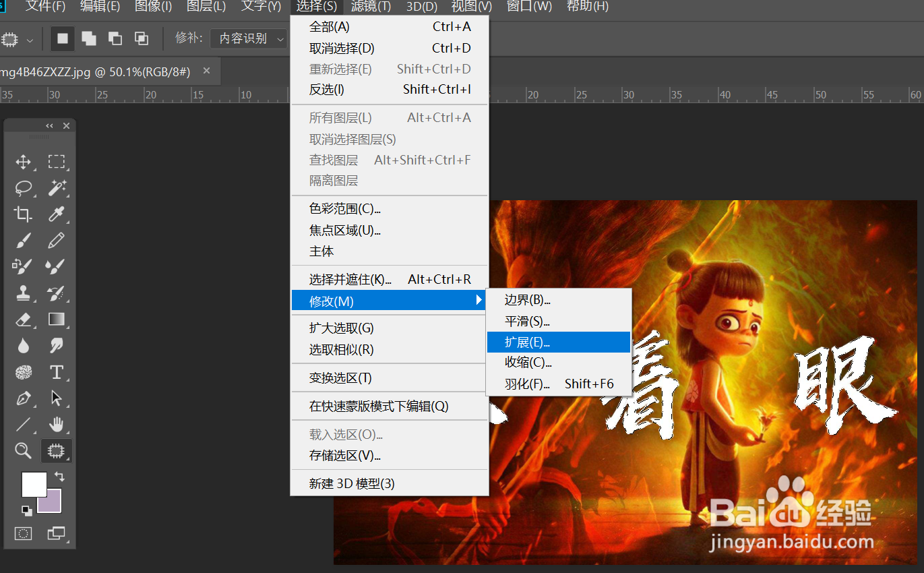The height and width of the screenshot is (573, 924).
Task: Select the Blur droplet tool
Action: pos(24,346)
